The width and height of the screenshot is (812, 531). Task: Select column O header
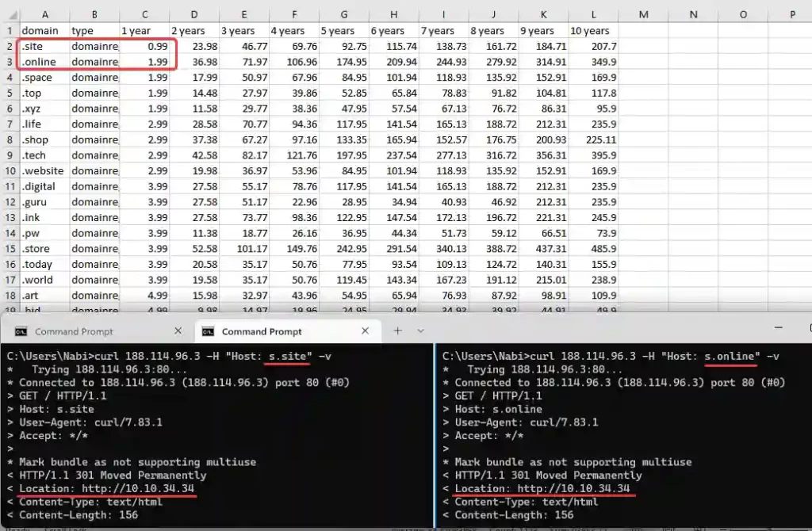[743, 15]
